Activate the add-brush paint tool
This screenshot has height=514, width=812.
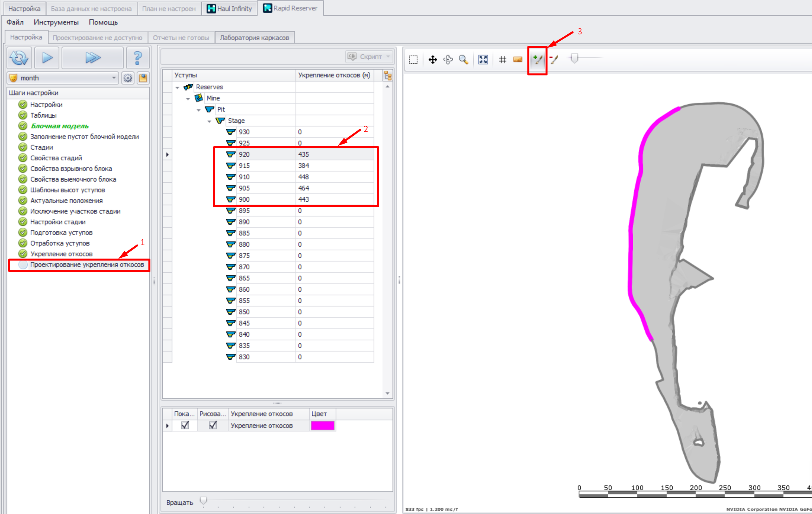(538, 60)
